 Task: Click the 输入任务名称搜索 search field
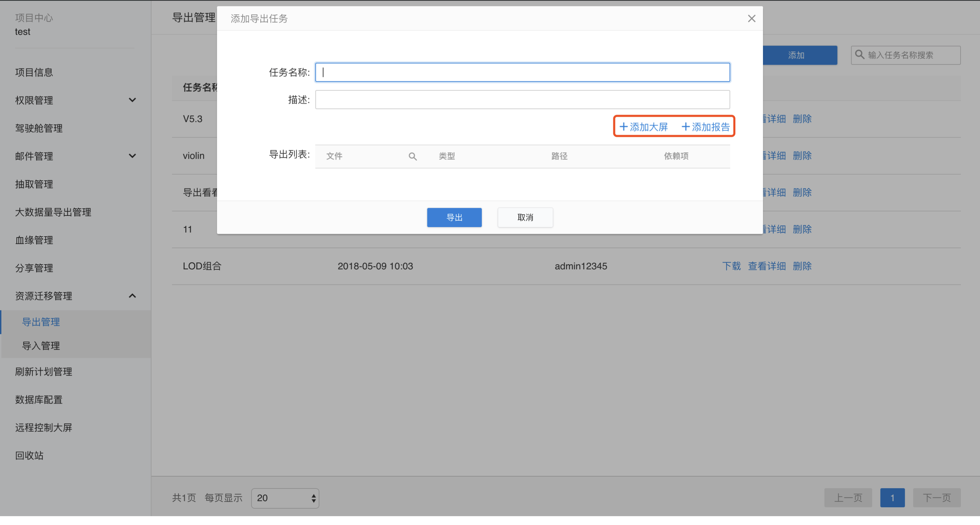pyautogui.click(x=905, y=55)
